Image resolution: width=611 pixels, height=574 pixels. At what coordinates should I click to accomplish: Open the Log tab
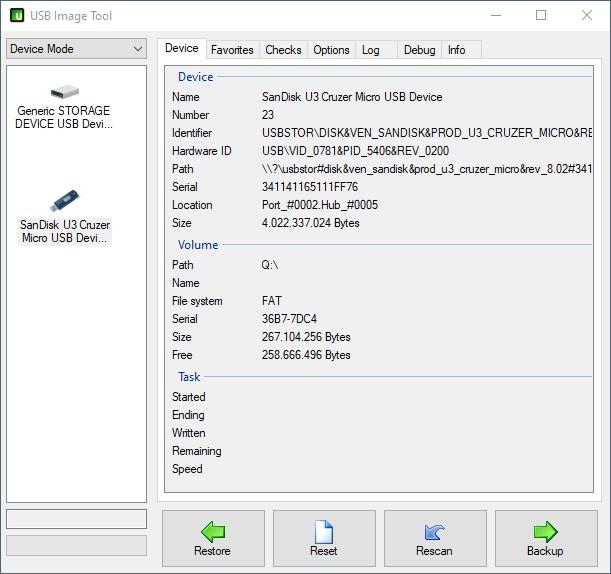tap(371, 50)
